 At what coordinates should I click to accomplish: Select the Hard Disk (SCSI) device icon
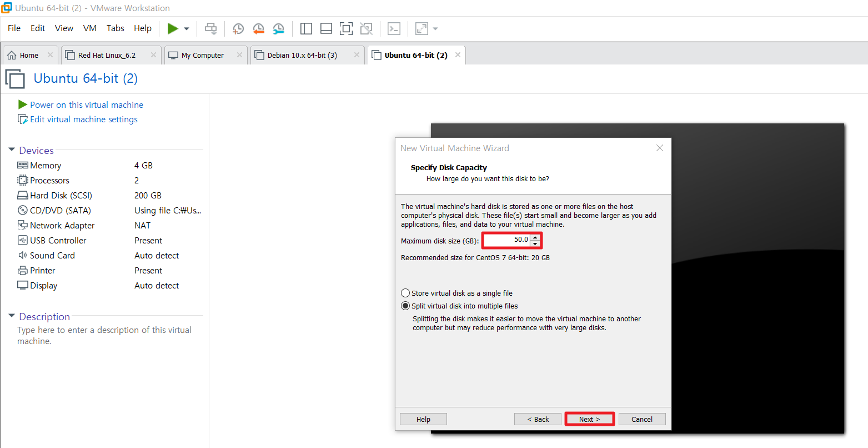point(23,196)
